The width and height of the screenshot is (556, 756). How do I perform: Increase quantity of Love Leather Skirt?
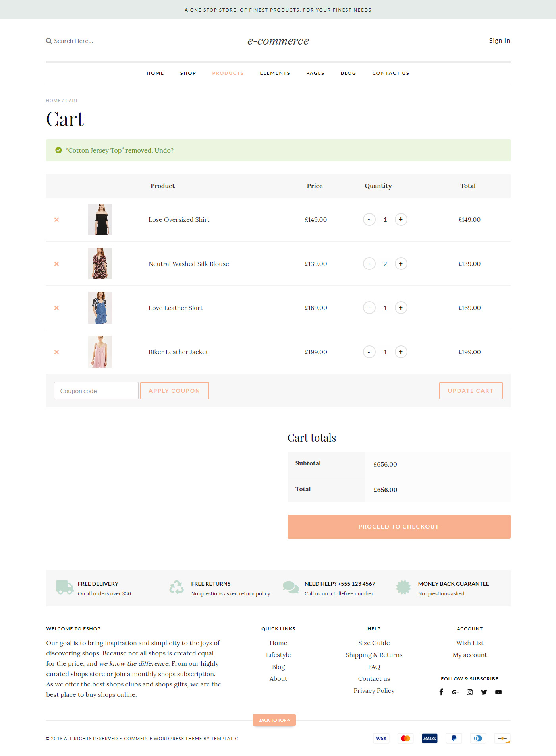(x=401, y=308)
